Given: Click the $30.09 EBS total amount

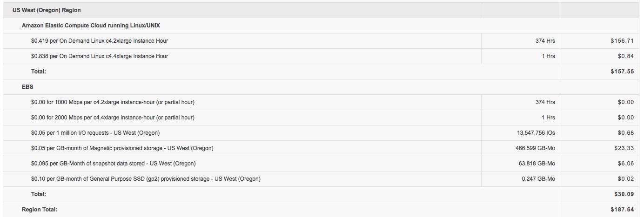Looking at the screenshot, I should [x=624, y=194].
